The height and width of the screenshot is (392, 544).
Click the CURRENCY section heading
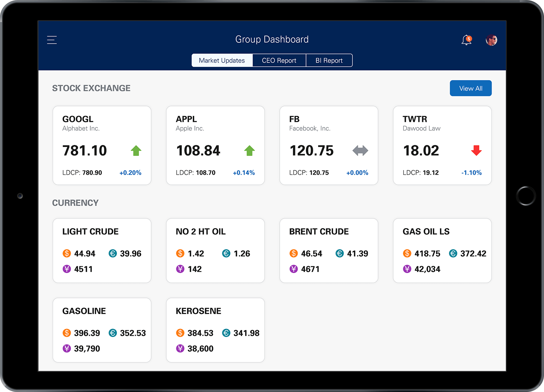click(x=75, y=203)
